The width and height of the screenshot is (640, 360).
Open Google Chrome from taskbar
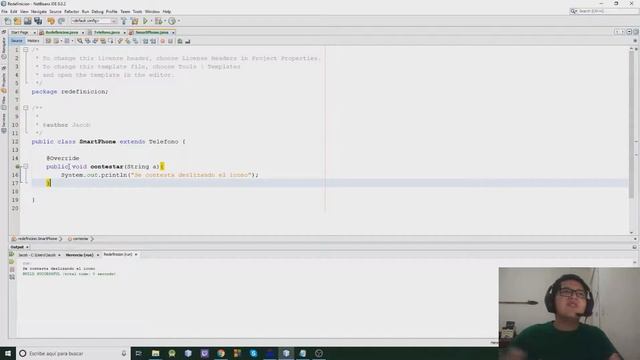click(x=221, y=353)
